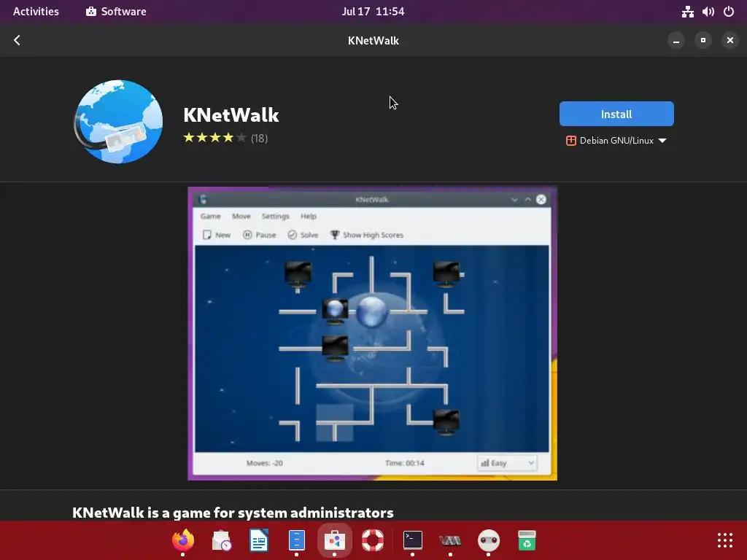Open the Evolution mail icon in dock

pyautogui.click(x=221, y=540)
